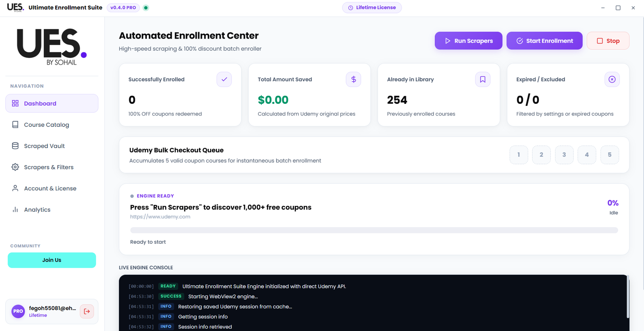Click checkout queue slot 5
644x331 pixels.
(x=610, y=155)
